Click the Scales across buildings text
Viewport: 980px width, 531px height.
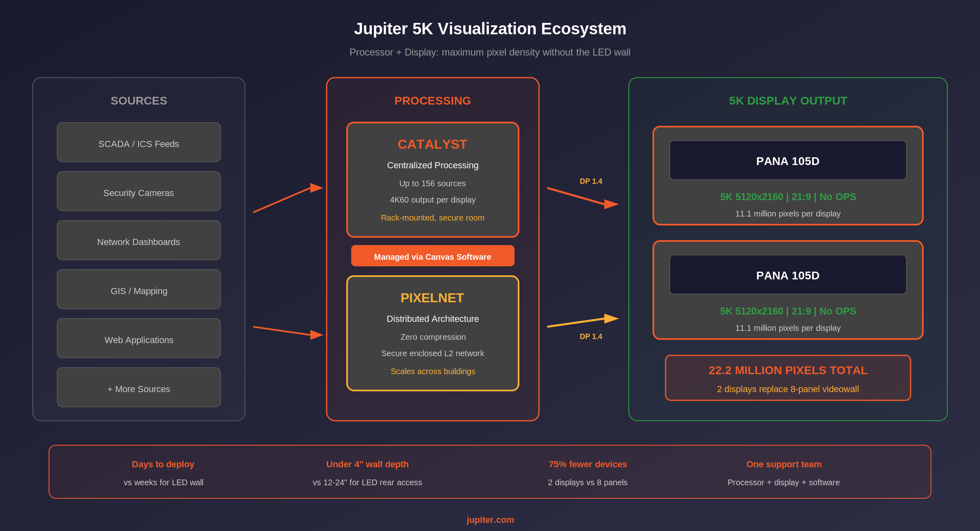[x=433, y=371]
